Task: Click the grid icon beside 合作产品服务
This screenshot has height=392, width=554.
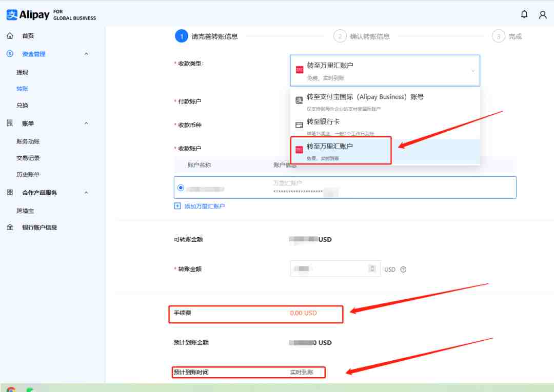Action: point(10,192)
